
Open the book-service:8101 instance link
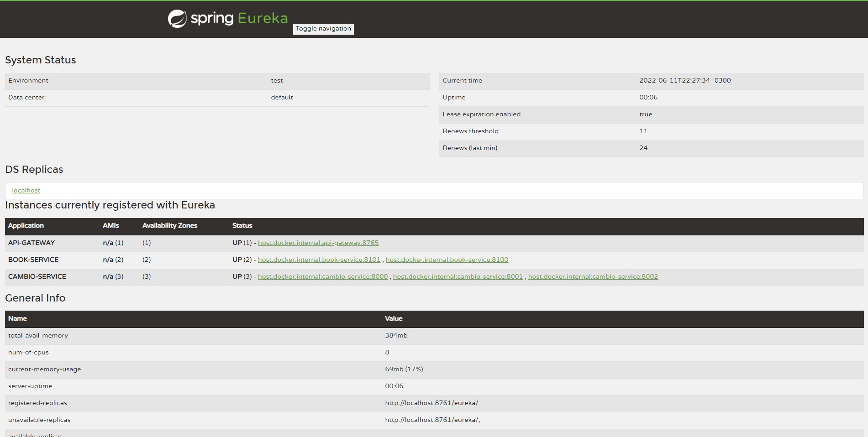[x=319, y=260]
